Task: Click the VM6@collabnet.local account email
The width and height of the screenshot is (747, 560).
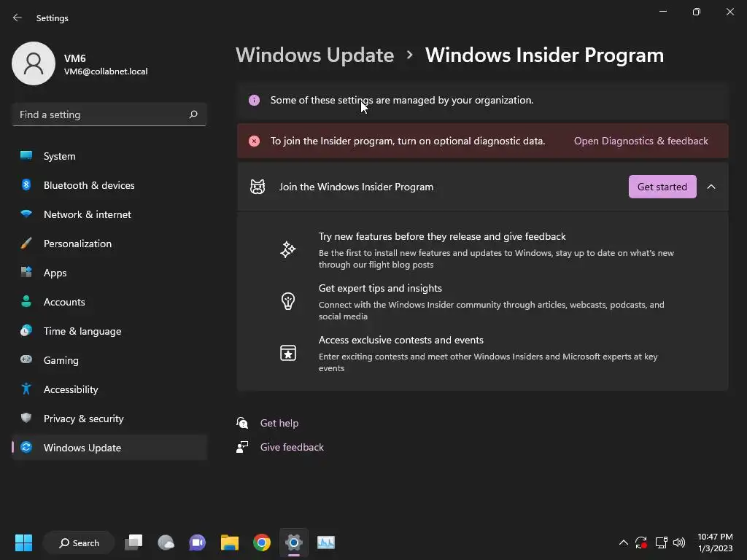Action: coord(106,71)
